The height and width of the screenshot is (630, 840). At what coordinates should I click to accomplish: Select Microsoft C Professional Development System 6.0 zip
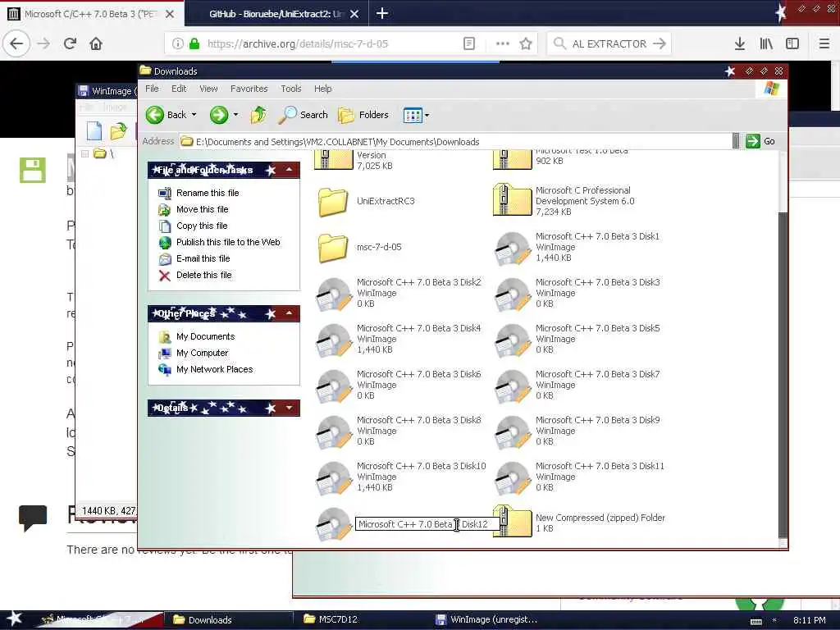coord(512,200)
